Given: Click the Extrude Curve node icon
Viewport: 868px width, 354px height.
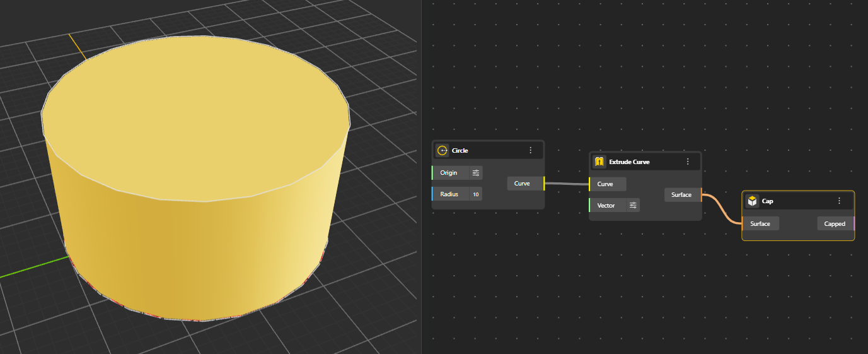Looking at the screenshot, I should 599,162.
